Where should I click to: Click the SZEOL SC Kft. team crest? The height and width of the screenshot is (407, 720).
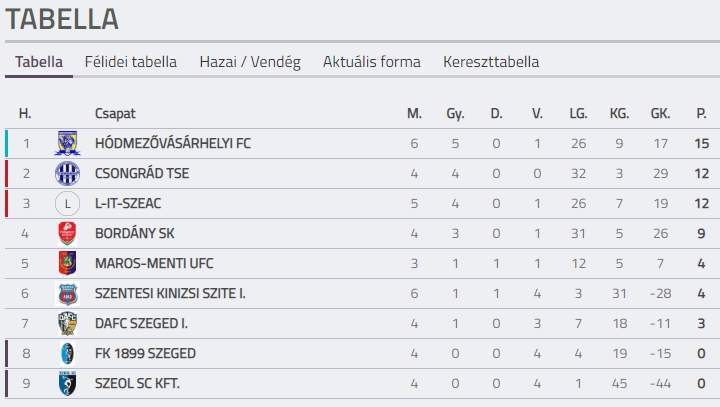tap(68, 384)
